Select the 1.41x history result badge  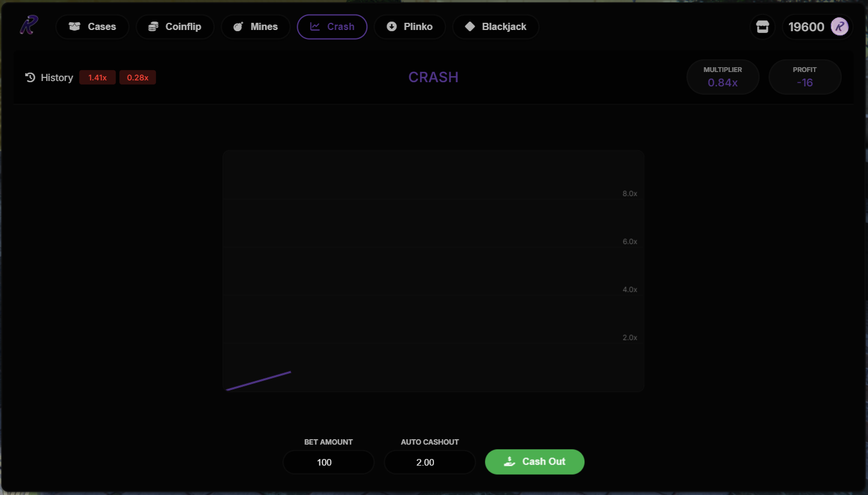coord(97,77)
